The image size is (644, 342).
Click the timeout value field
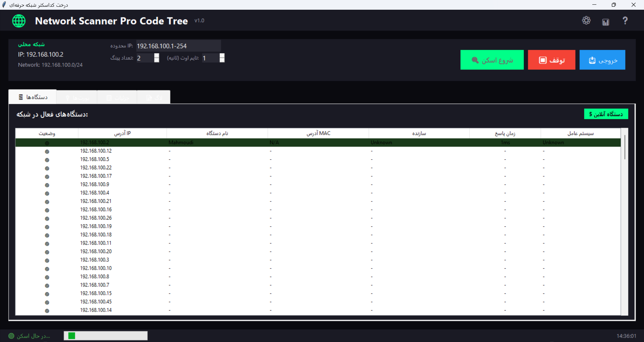coord(210,58)
